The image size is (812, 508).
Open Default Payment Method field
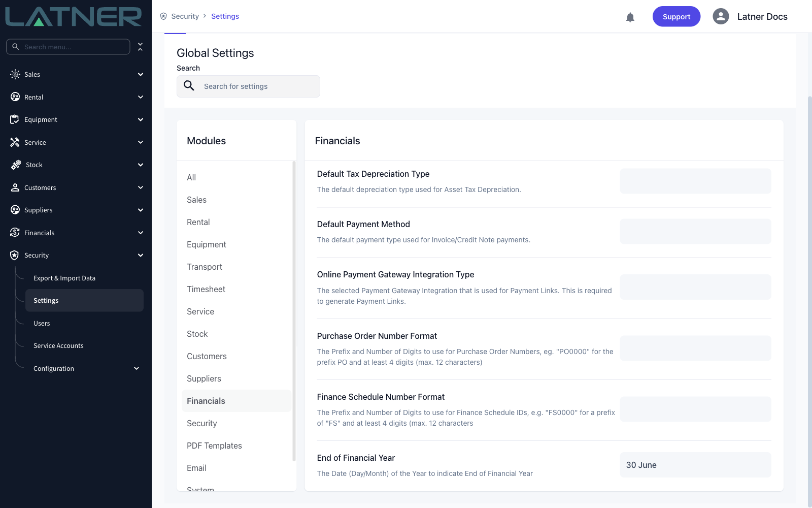(x=695, y=232)
